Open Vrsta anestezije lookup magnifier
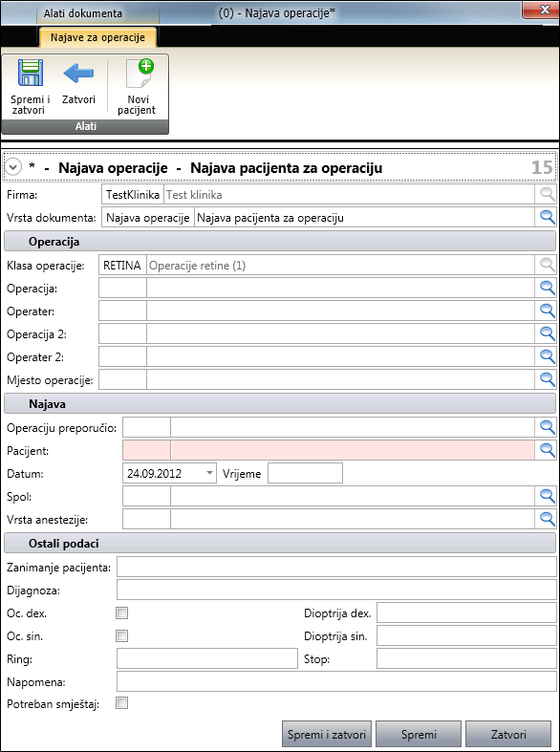Image resolution: width=560 pixels, height=752 pixels. pos(547,519)
